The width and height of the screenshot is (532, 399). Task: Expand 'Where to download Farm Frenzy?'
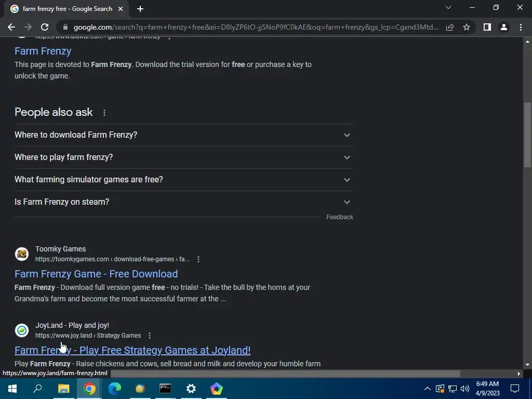tap(183, 135)
